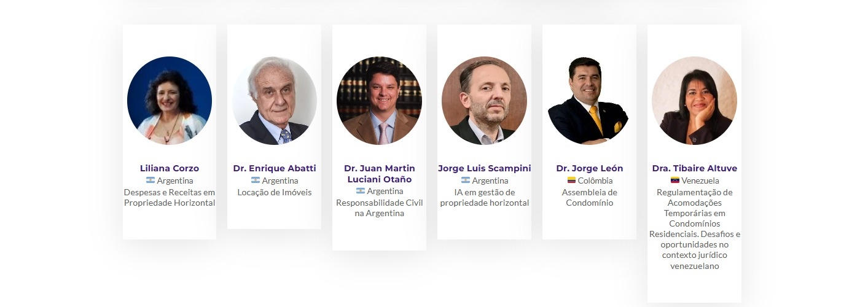Viewport: 868px width, 307px height.
Task: Click the Venezuela flag icon
Action: (x=675, y=181)
